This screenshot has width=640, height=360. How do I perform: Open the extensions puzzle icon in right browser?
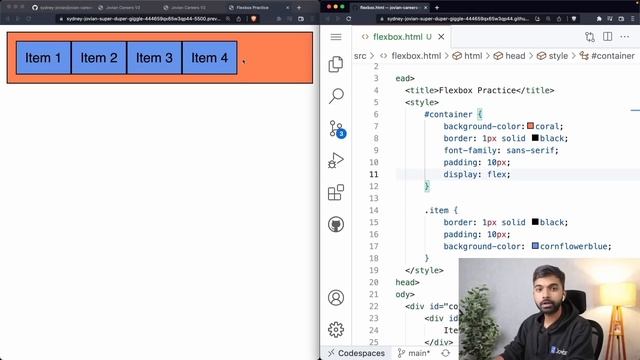pos(599,19)
